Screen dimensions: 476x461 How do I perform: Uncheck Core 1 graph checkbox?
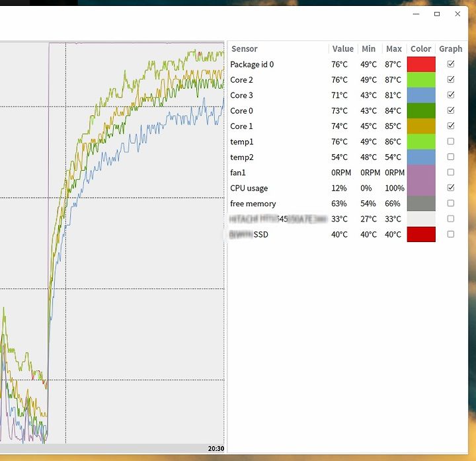click(450, 126)
